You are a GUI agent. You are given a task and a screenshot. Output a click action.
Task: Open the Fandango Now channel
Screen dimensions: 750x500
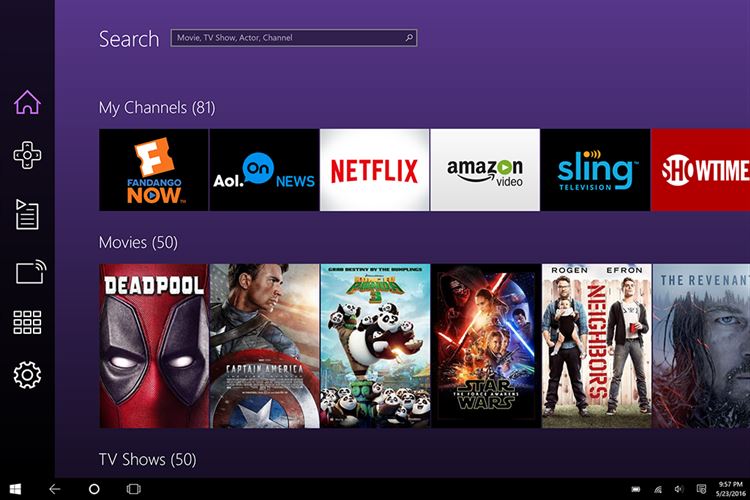tap(154, 170)
